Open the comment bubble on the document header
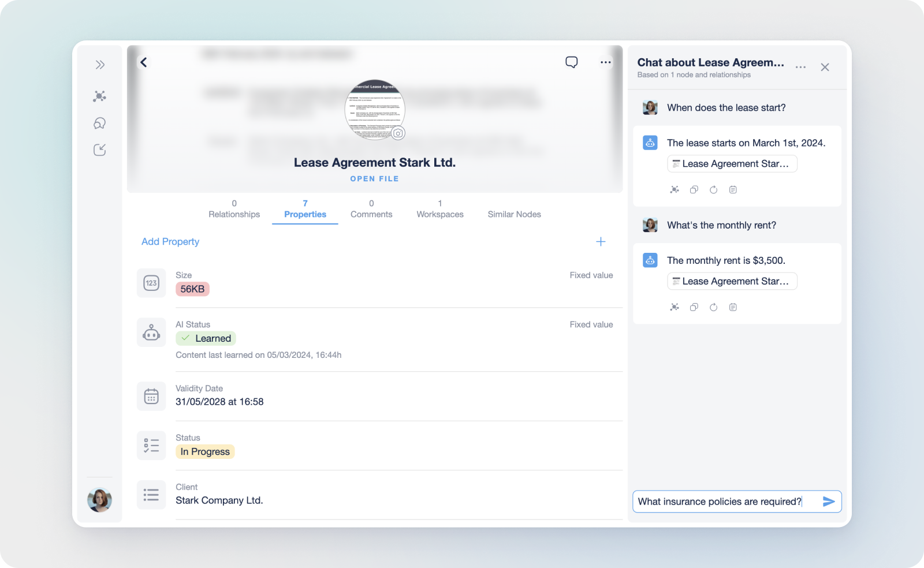 coord(571,62)
